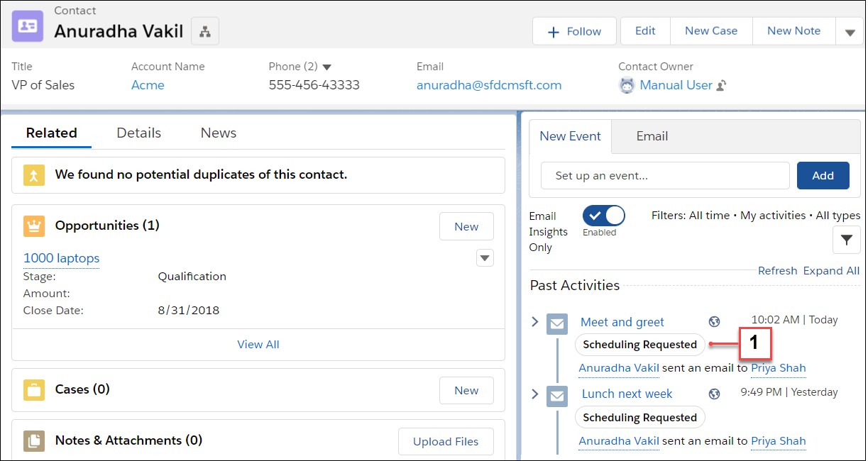
Task: Click the filter funnel icon
Action: click(846, 240)
